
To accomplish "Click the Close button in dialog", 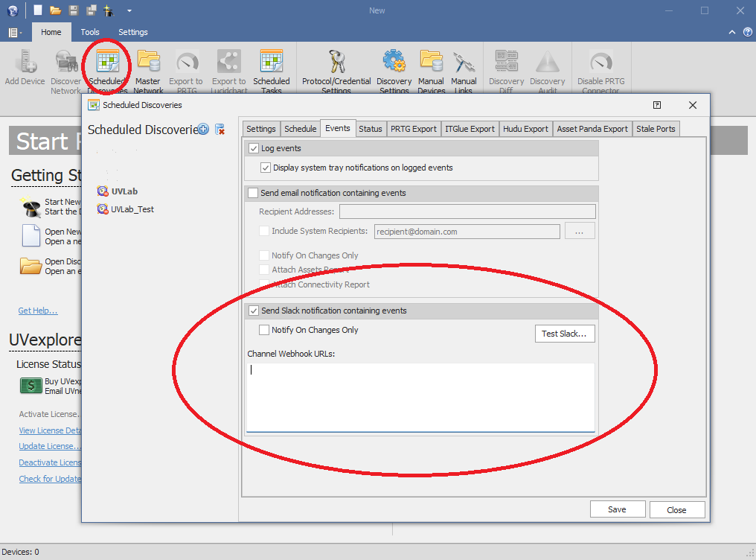I will tap(676, 510).
